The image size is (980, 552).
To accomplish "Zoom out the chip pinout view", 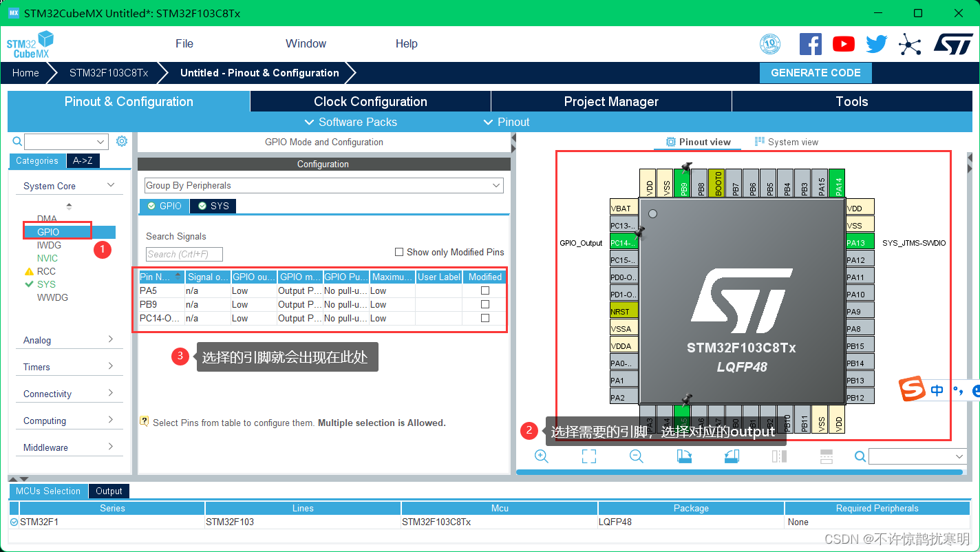I will 637,456.
